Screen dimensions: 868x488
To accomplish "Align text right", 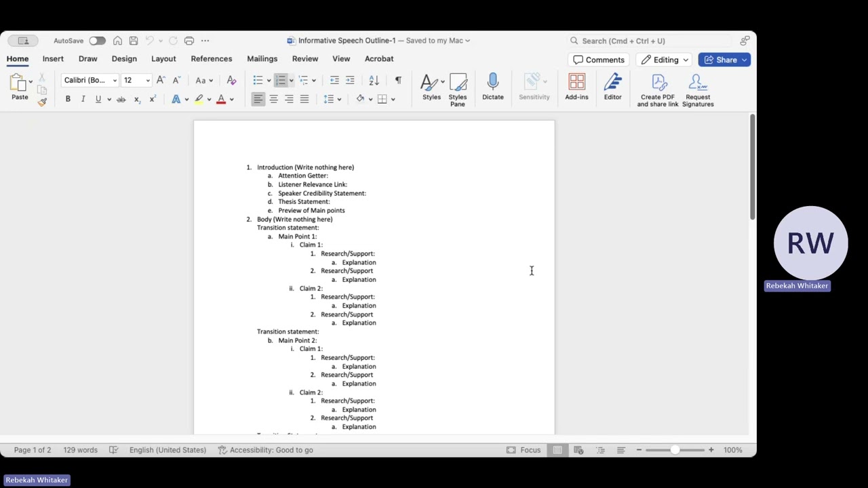I will coord(289,99).
